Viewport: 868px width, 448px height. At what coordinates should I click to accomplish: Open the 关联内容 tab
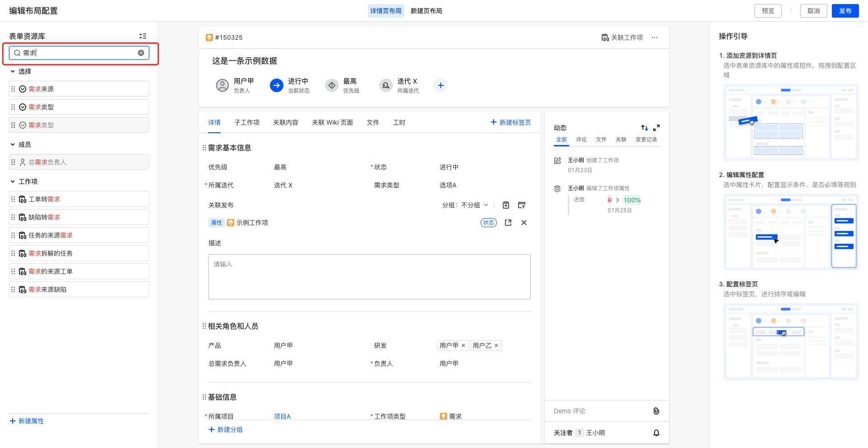pyautogui.click(x=286, y=122)
